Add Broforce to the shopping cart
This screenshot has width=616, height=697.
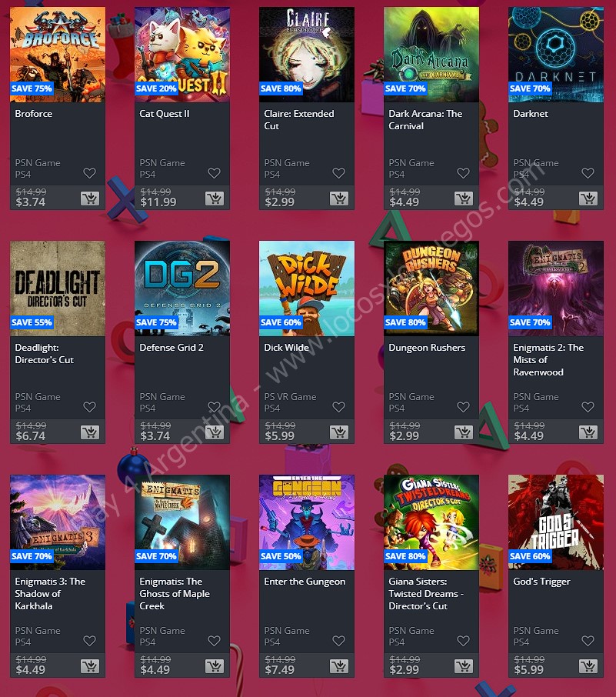tap(90, 198)
